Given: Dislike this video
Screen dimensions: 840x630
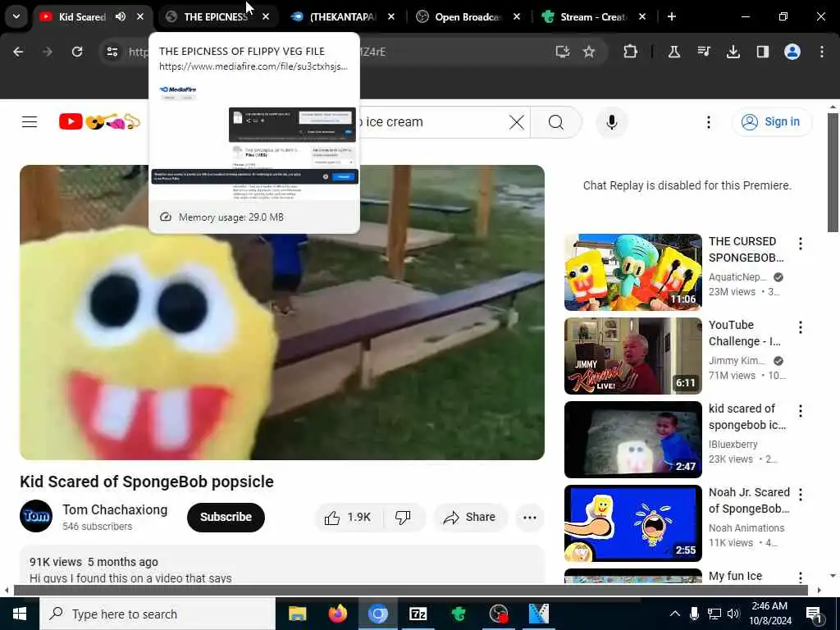Looking at the screenshot, I should point(403,517).
